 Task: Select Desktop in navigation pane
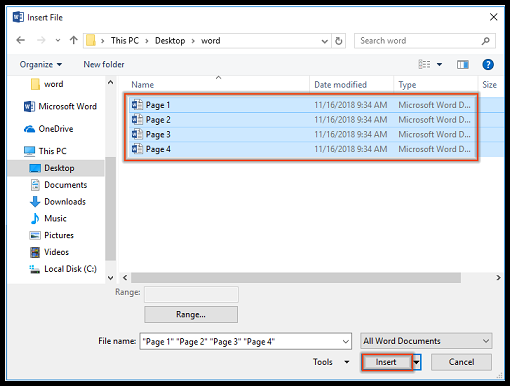tap(56, 168)
